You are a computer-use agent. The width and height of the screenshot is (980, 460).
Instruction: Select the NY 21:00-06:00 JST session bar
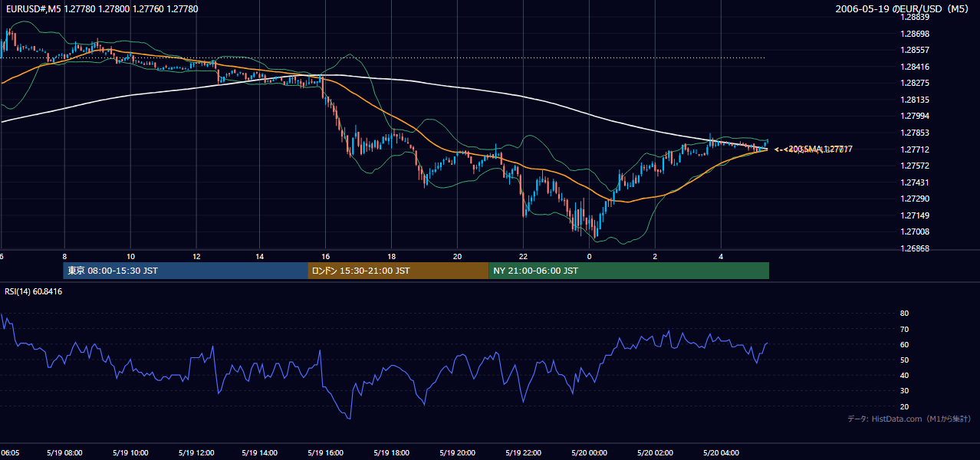coord(629,271)
